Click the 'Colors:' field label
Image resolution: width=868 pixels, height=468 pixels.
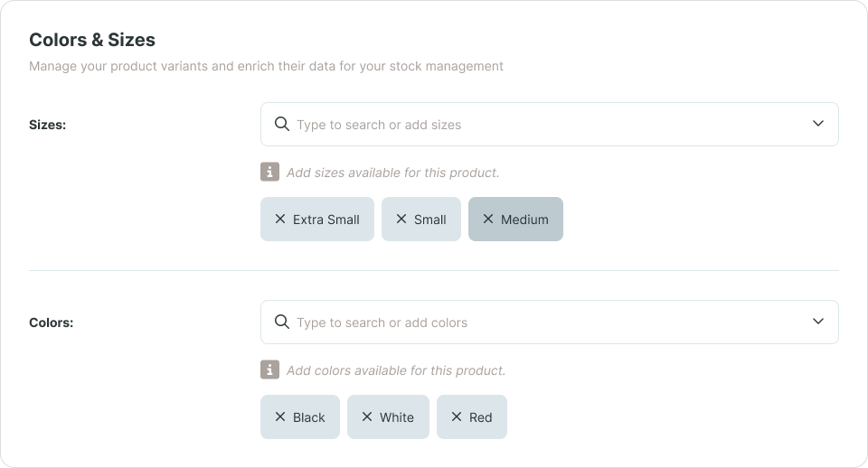(51, 323)
